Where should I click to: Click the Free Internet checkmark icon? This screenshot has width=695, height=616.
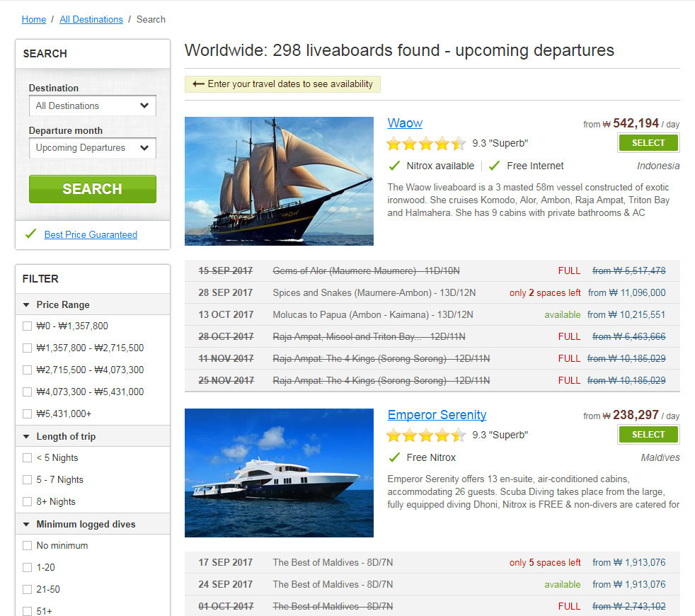(494, 166)
